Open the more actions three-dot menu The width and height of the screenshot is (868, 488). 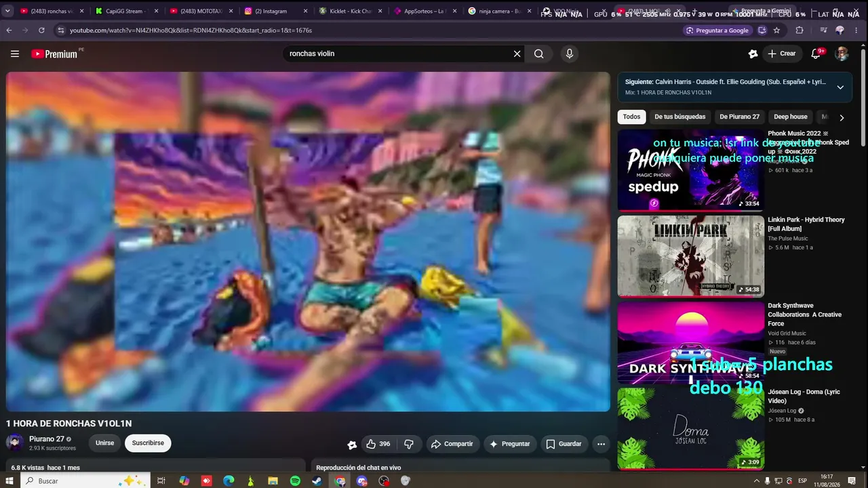[x=601, y=444]
